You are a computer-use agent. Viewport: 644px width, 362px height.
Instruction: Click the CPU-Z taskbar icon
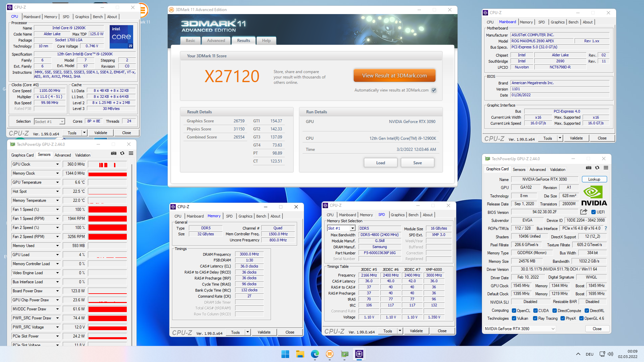[359, 354]
